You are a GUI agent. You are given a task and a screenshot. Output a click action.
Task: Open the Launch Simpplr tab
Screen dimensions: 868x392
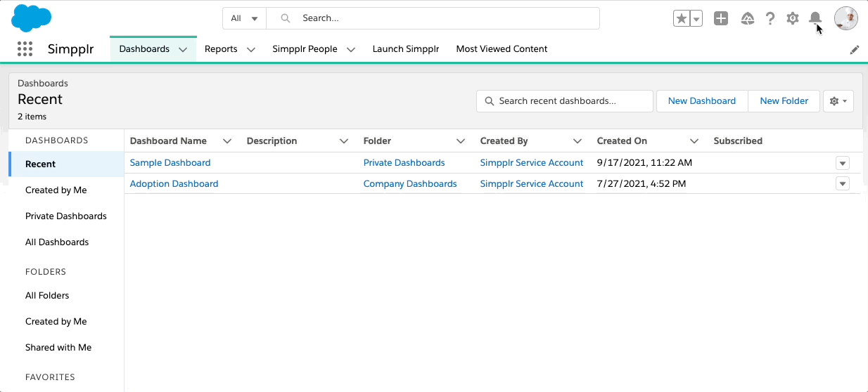tap(406, 49)
